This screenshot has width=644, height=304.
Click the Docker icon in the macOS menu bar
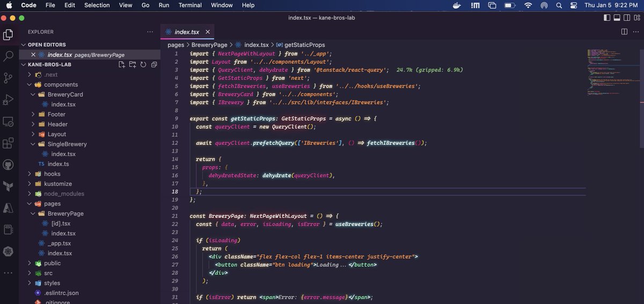457,5
